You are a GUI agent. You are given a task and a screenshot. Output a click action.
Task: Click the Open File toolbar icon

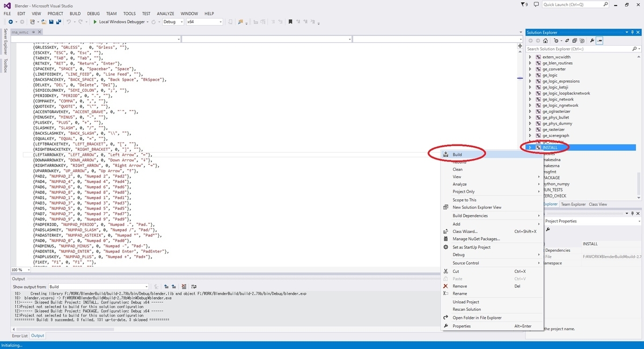pyautogui.click(x=45, y=22)
